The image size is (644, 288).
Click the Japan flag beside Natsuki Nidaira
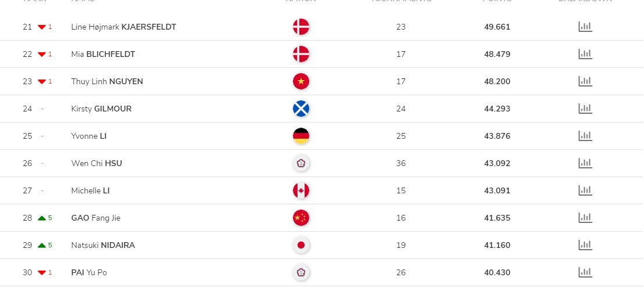(301, 245)
